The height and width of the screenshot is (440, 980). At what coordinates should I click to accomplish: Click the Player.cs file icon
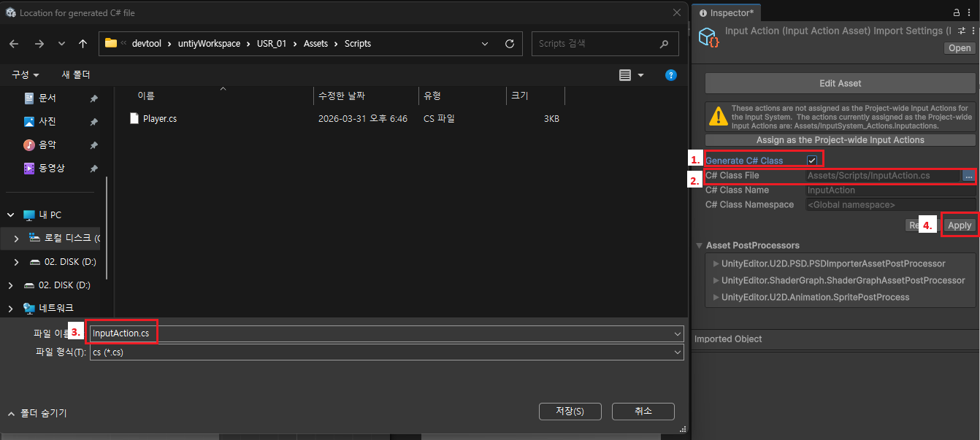point(134,118)
